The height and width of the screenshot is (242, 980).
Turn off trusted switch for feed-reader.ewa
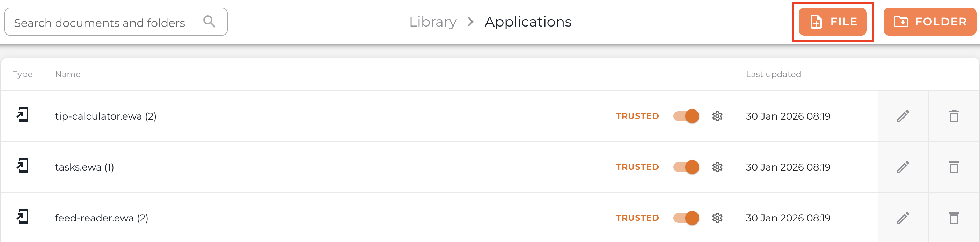(686, 218)
